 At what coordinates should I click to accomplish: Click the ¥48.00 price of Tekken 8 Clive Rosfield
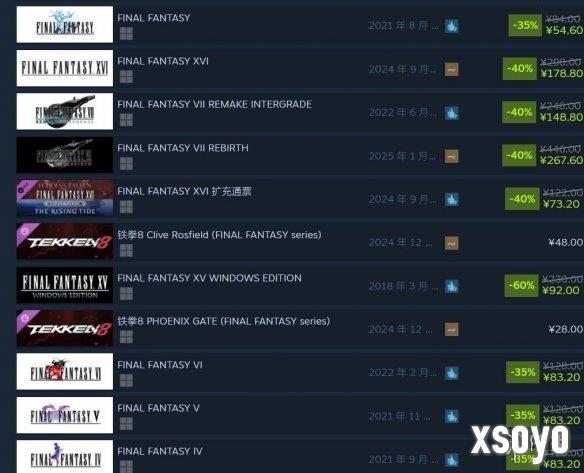(x=565, y=242)
